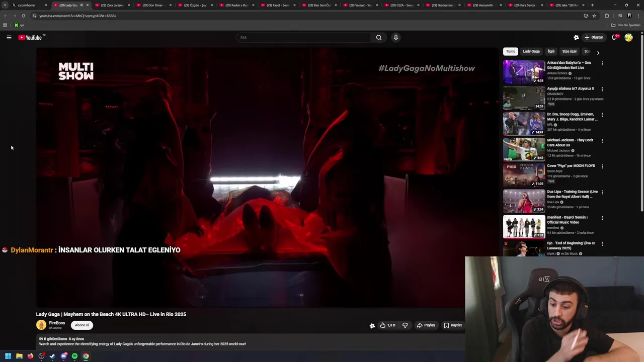Select the Lady Gaga filter chip
Viewport: 644px width, 362px height.
click(x=531, y=51)
